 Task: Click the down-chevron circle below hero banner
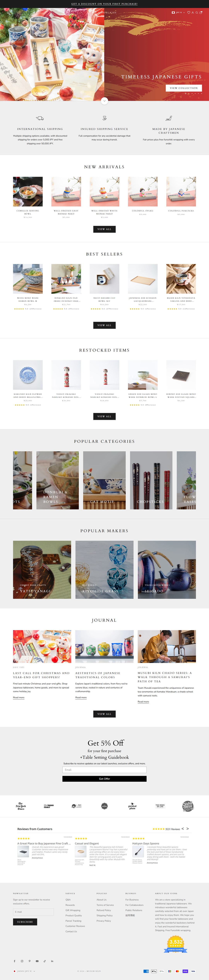[x=104, y=101]
